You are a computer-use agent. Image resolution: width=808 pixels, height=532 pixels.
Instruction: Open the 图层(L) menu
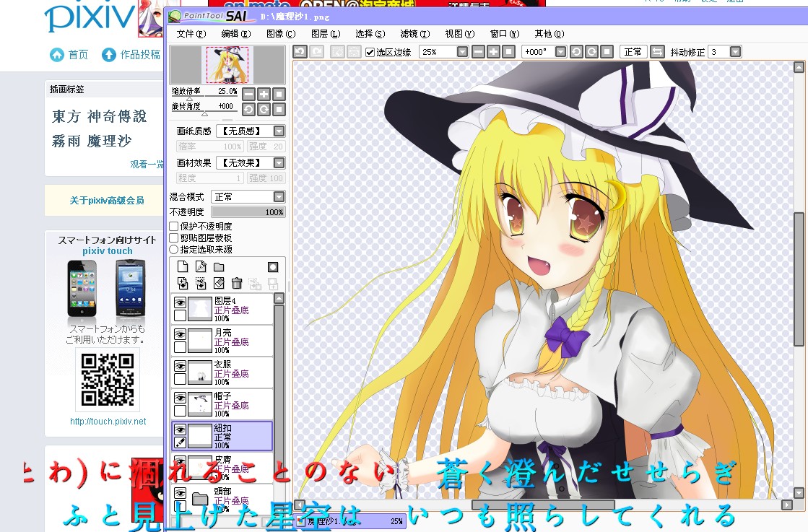coord(326,34)
